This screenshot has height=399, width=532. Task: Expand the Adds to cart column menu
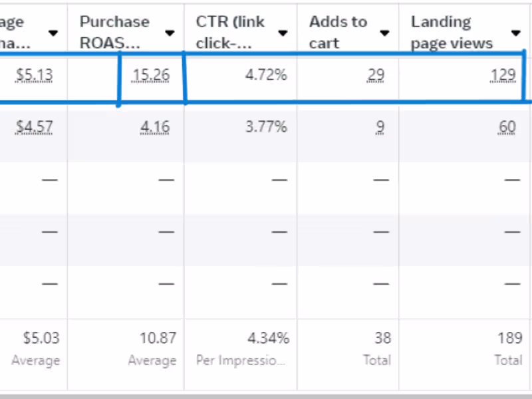[x=384, y=31]
